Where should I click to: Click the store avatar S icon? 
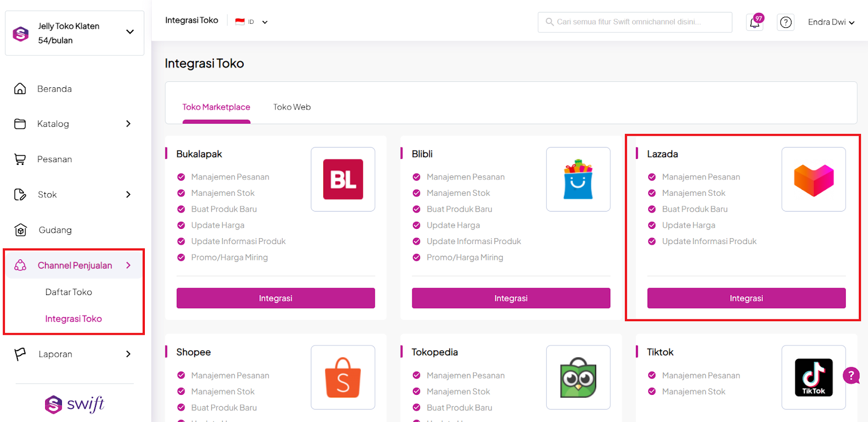21,34
